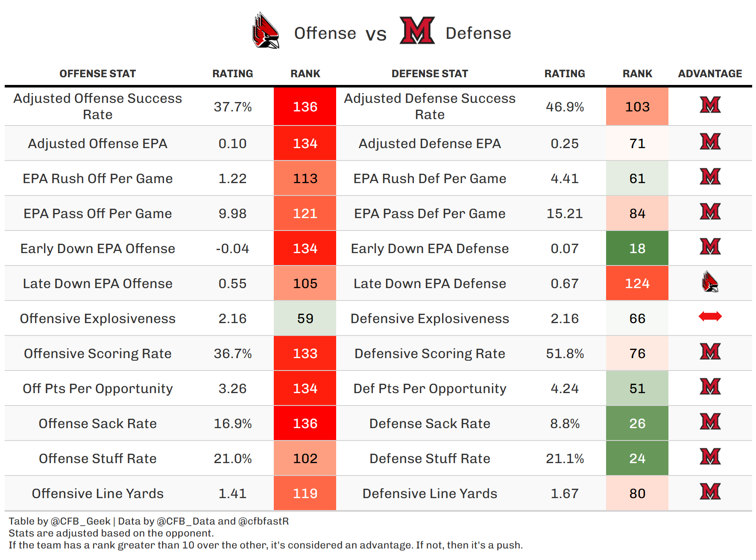The width and height of the screenshot is (756, 560).
Task: Click the Offense Sack Rate stat label
Action: point(97,423)
